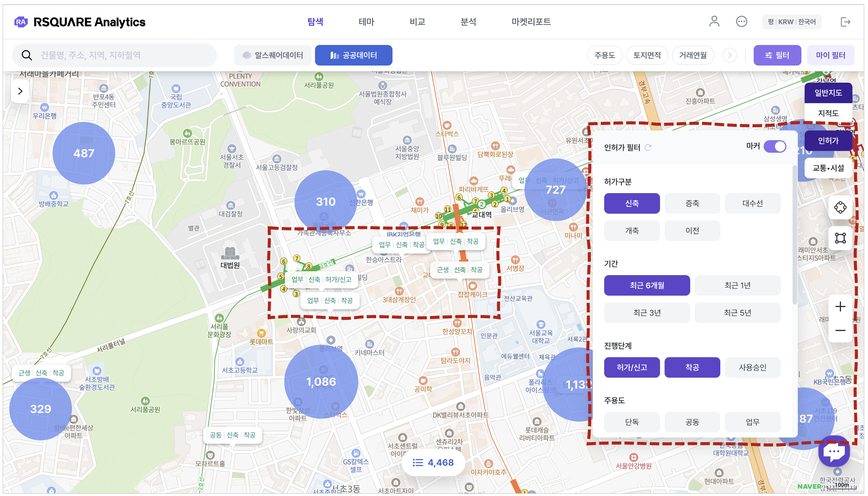868x496 pixels.
Task: Enable the 사용승인 progress stage option
Action: (x=752, y=367)
